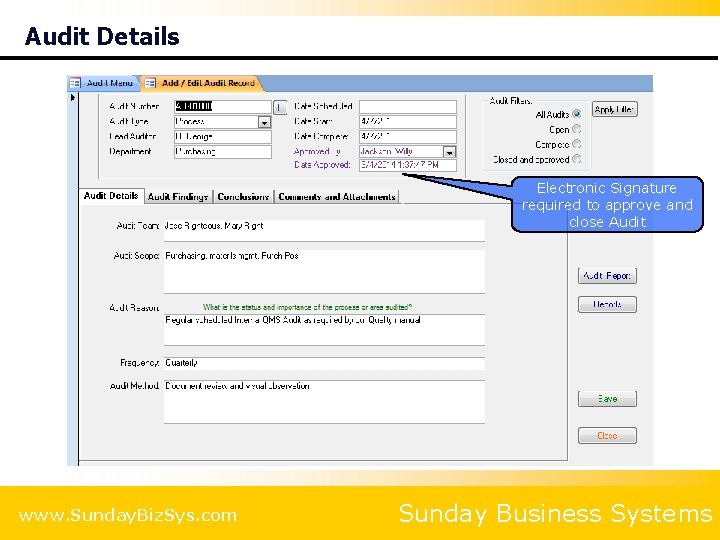720x540 pixels.
Task: Click the Audit Reason label
Action: (x=134, y=308)
